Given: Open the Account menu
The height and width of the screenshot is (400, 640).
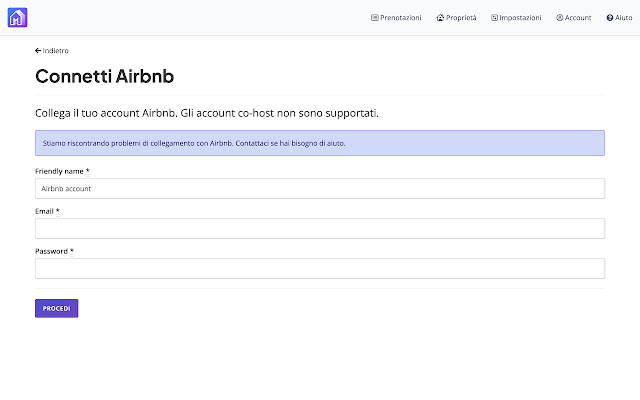Looking at the screenshot, I should point(573,18).
